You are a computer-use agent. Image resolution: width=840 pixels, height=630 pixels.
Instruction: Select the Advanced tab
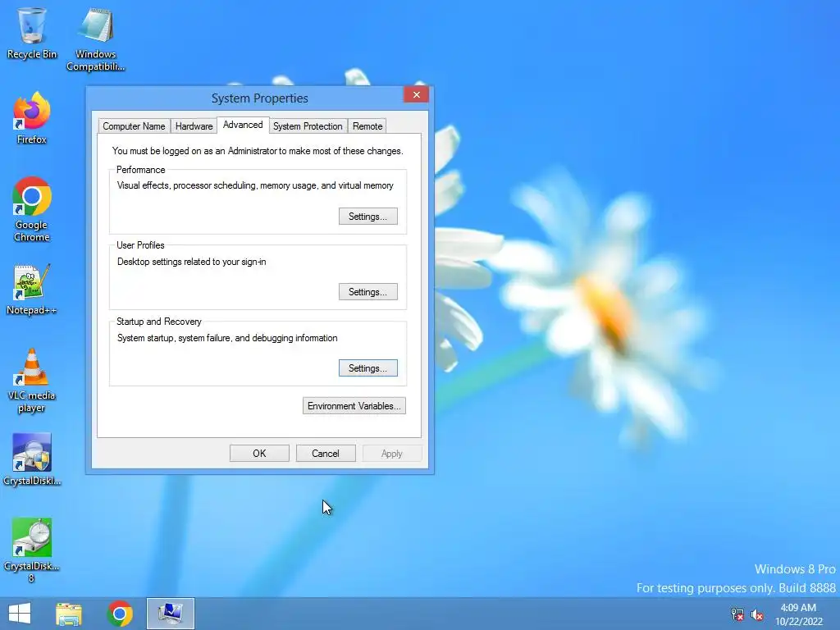pos(243,125)
